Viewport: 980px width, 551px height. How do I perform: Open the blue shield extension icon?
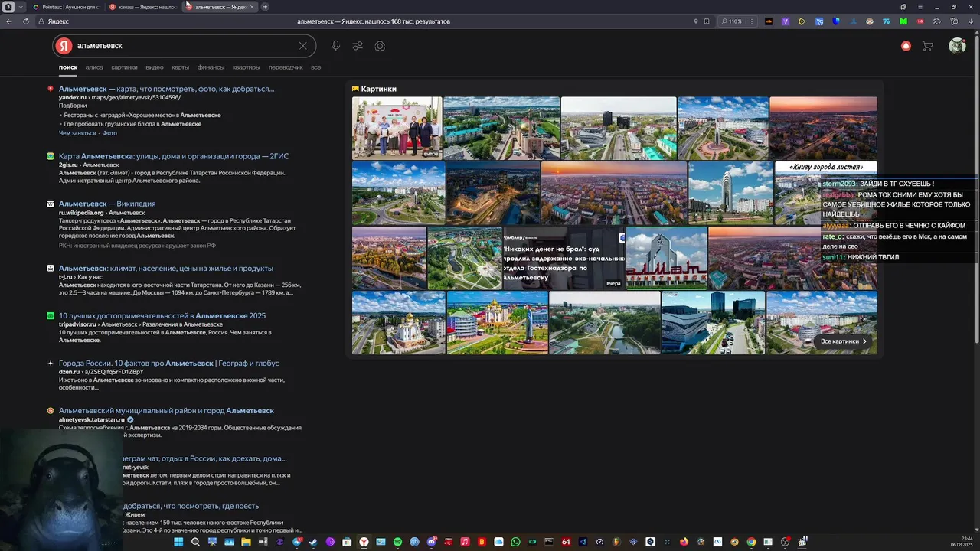pyautogui.click(x=836, y=21)
